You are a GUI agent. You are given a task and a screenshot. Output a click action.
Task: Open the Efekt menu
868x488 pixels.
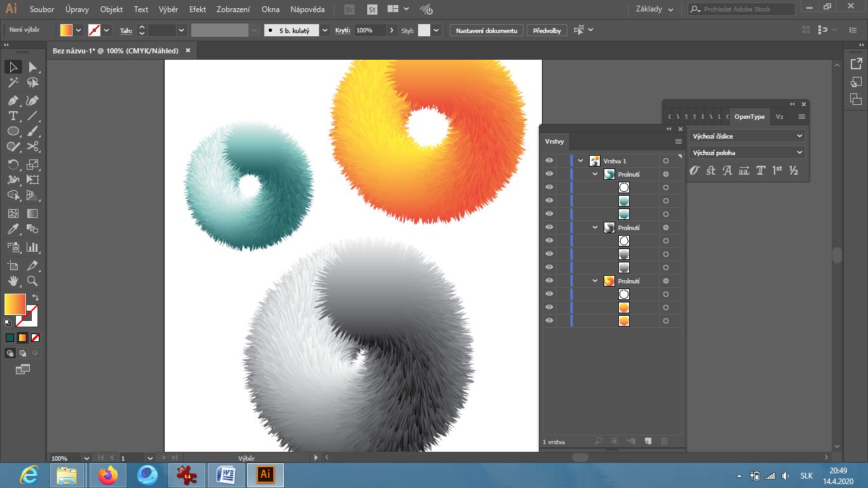198,10
